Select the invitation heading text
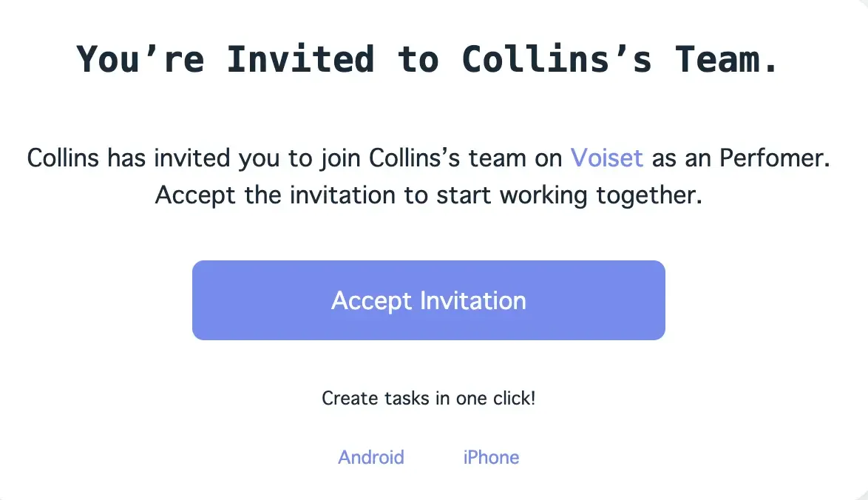Image resolution: width=868 pixels, height=500 pixels. point(427,59)
